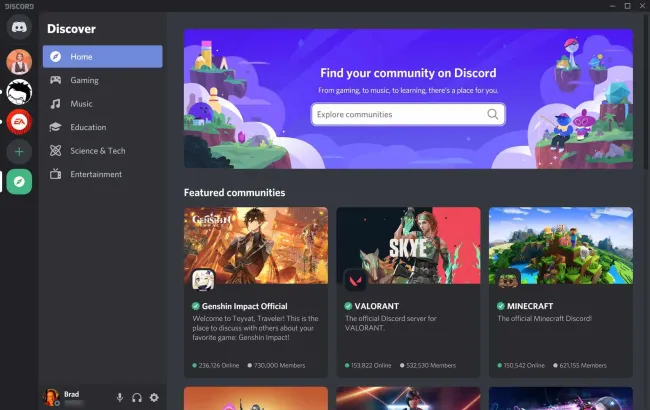Open the MINECRAFT banner image
Screen dimensions: 650x410
click(561, 245)
